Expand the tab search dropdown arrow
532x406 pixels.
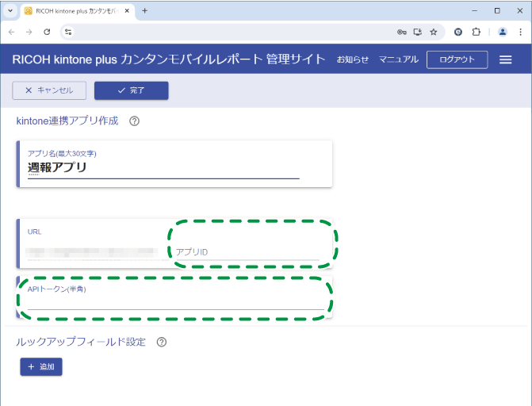click(10, 10)
